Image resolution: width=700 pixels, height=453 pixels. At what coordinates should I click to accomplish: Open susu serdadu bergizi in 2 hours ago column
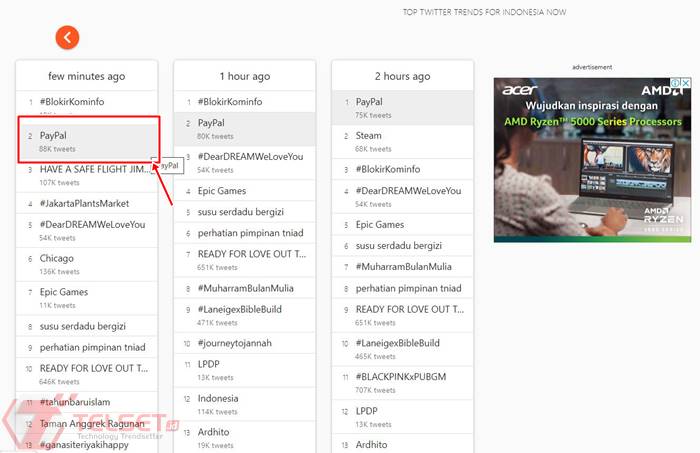click(403, 246)
